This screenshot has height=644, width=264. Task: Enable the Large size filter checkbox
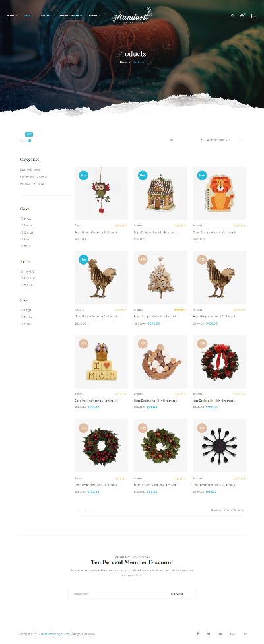tap(21, 310)
